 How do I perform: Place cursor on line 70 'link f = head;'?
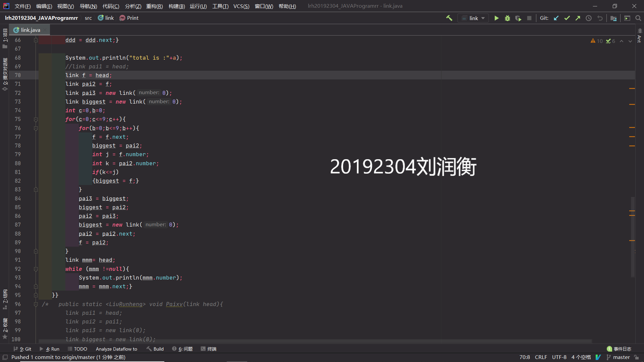[89, 75]
